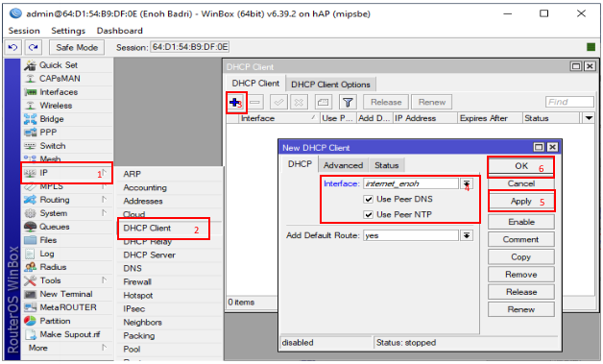Open Wireless in the sidebar

click(56, 106)
